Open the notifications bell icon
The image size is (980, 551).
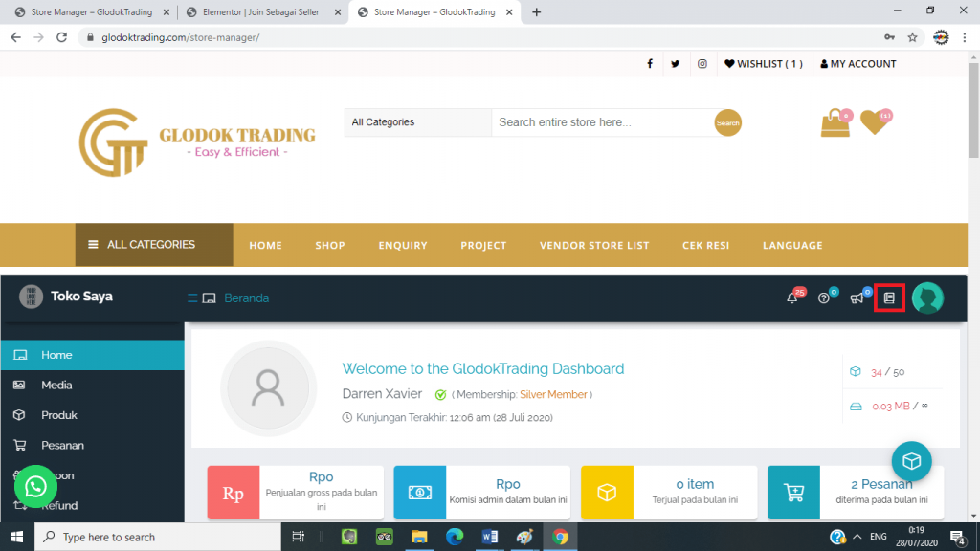click(x=792, y=298)
